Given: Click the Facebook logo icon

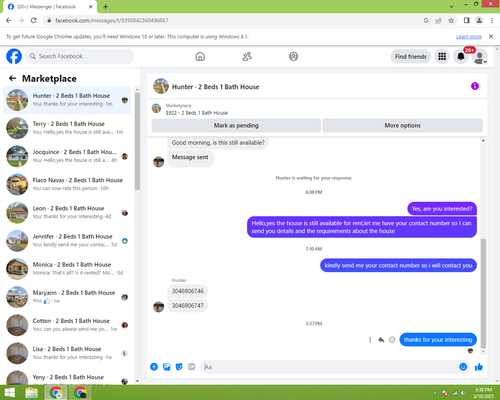Looking at the screenshot, I should (x=14, y=56).
